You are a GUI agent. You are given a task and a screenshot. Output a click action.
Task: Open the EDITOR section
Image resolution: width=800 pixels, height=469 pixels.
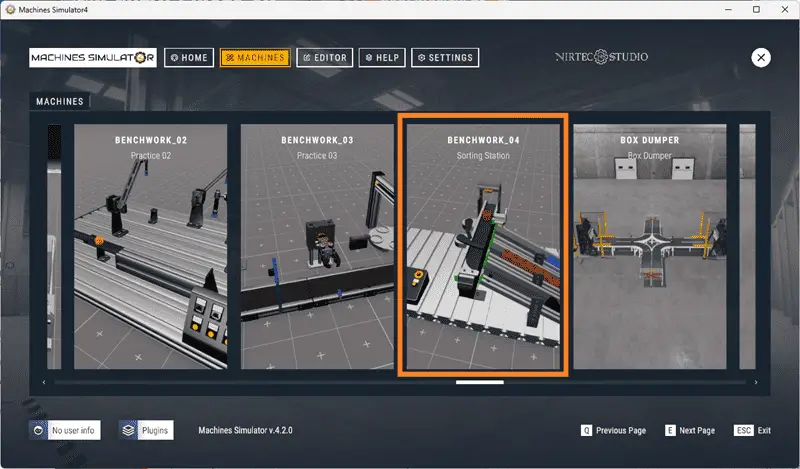324,58
